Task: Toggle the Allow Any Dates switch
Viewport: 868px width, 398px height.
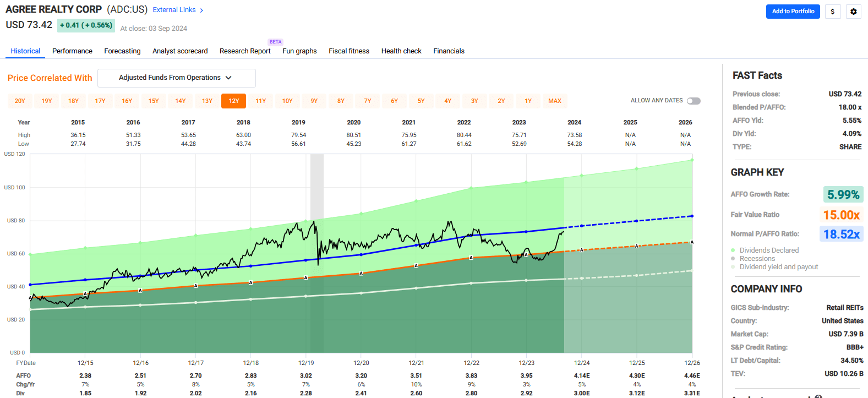Action: (694, 101)
